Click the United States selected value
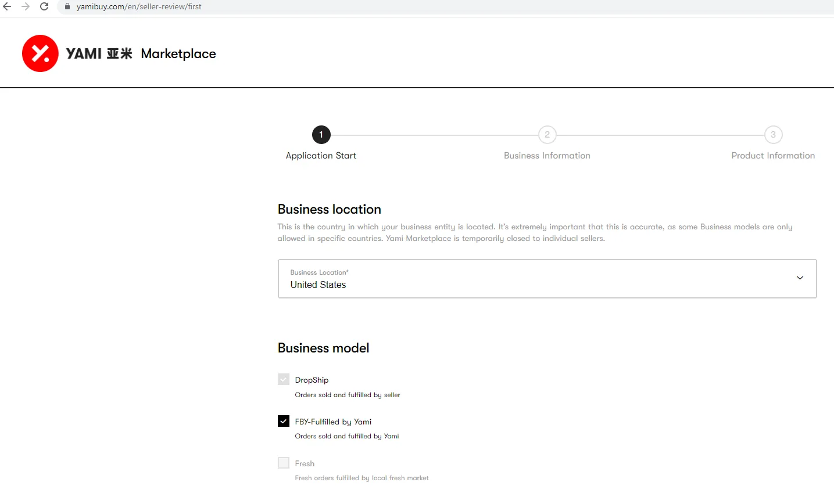Screen dimensions: 834x504 pos(318,285)
